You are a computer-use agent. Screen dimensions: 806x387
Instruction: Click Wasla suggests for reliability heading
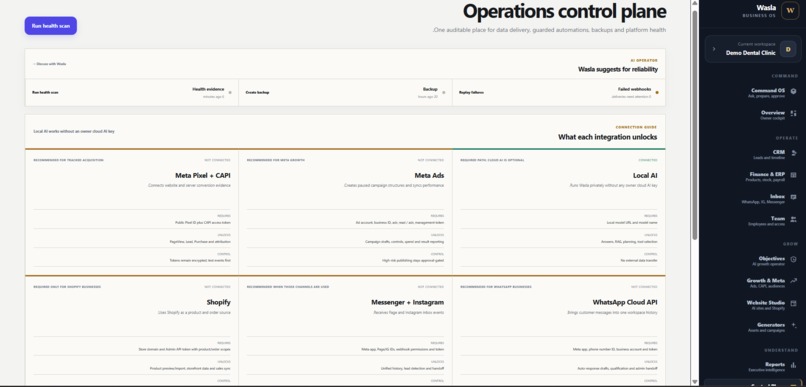(x=618, y=69)
